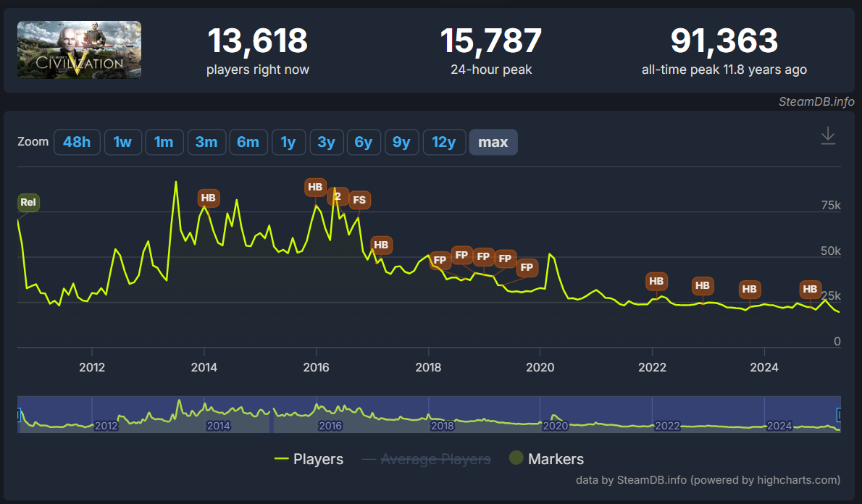
Task: Click the HB marker near 2017
Action: tap(381, 245)
